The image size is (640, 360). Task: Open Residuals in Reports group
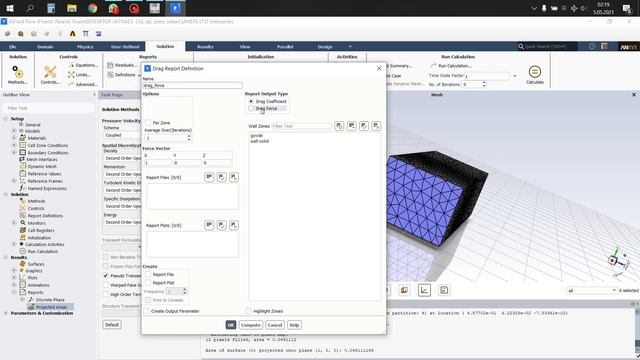pos(122,65)
